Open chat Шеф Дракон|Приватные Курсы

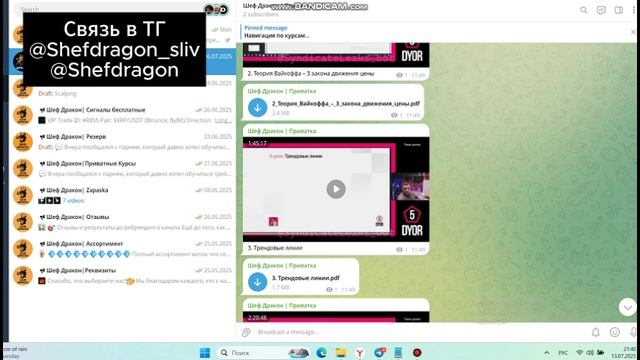(122, 169)
